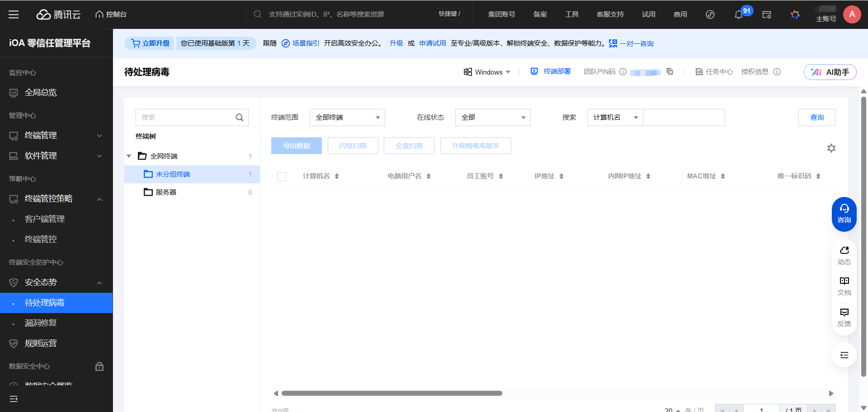Screen dimensions: 868x412
Task: Click the terminal tree search magnifier
Action: pos(239,117)
